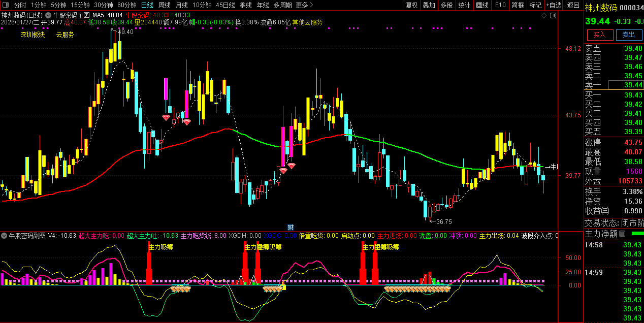Open the 多周期 multi-period view
This screenshot has height=323, width=644.
pos(282,5)
